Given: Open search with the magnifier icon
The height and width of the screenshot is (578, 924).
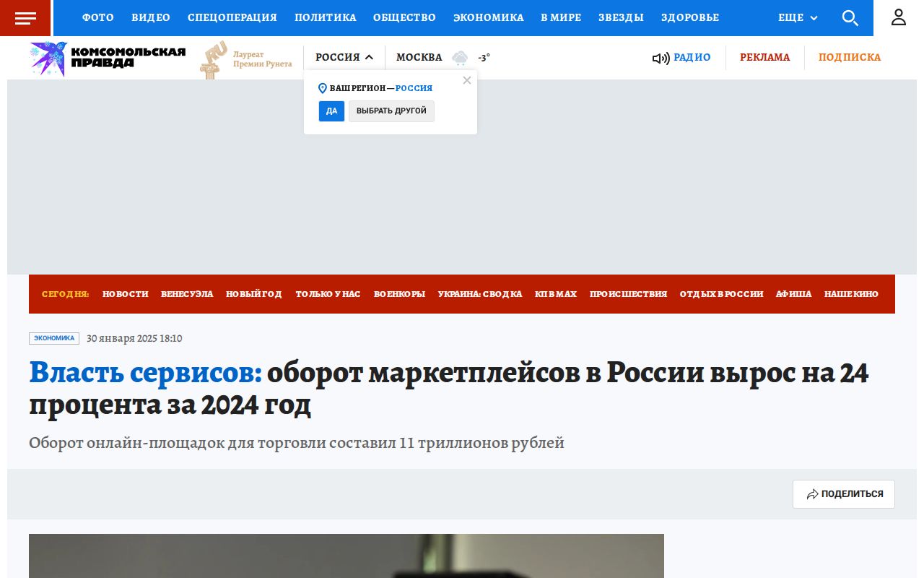Looking at the screenshot, I should point(850,18).
